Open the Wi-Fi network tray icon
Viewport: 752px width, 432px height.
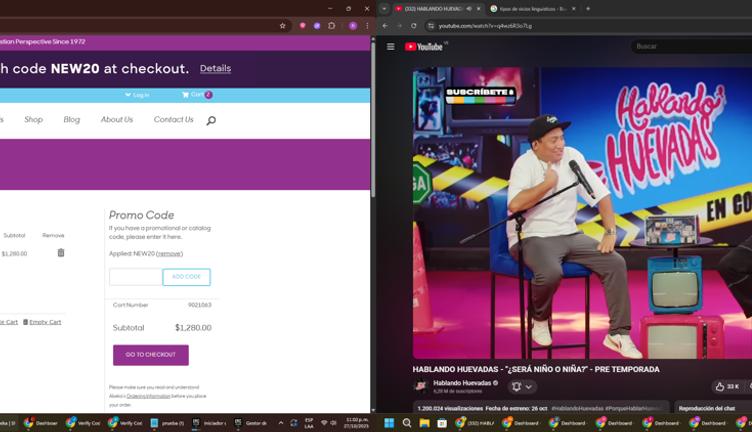[324, 423]
